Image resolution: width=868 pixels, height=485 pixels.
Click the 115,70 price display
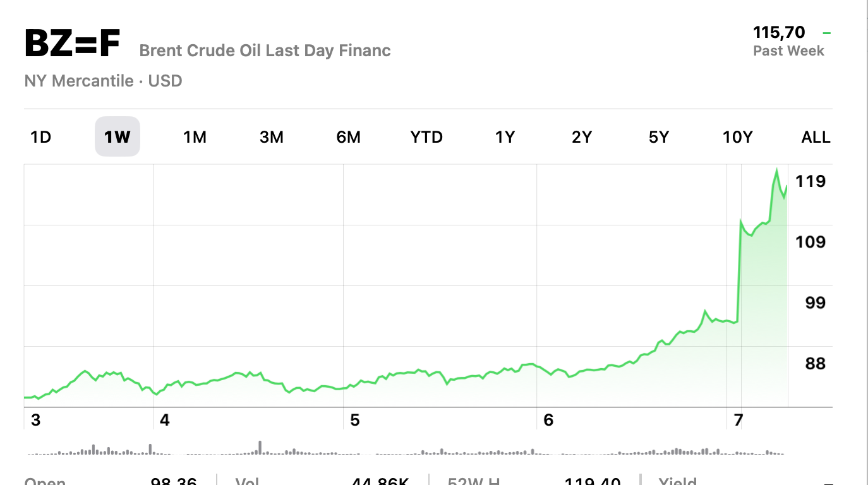pos(779,32)
